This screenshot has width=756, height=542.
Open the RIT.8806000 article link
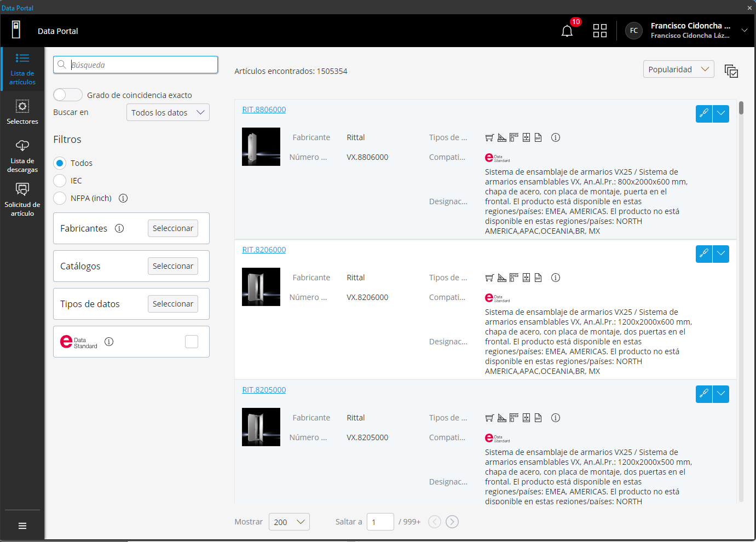pyautogui.click(x=264, y=109)
